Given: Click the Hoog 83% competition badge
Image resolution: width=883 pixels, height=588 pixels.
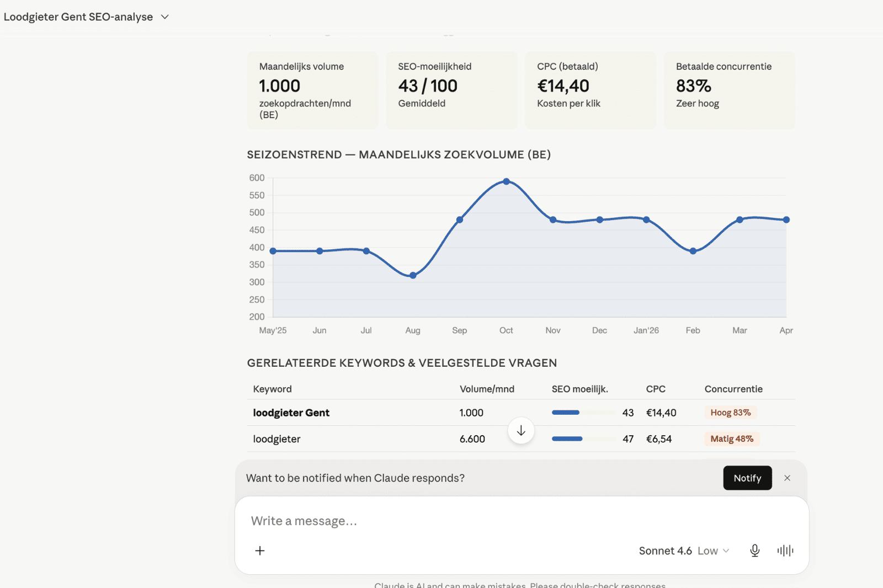Looking at the screenshot, I should click(730, 413).
